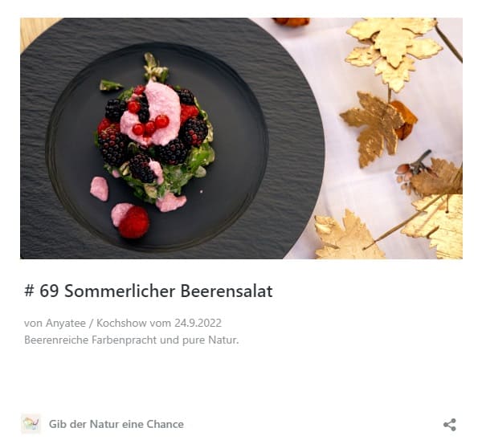This screenshot has width=482, height=448.
Task: Click the word Beerensalat in the heading
Action: [x=227, y=291]
